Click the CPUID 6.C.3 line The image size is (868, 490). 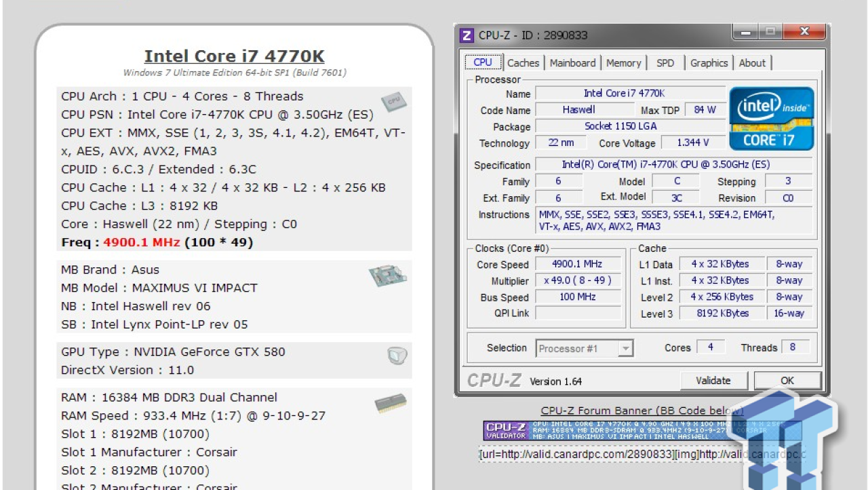tap(159, 169)
